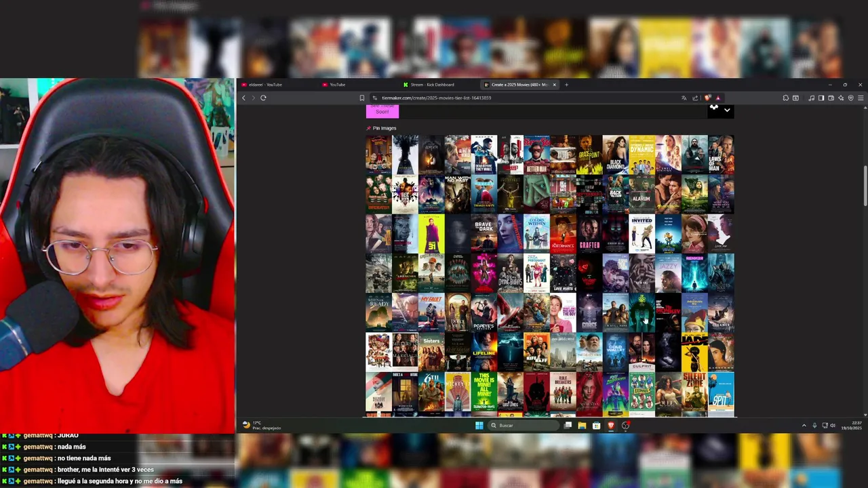Select the Rule Breakers poster

[x=562, y=391]
